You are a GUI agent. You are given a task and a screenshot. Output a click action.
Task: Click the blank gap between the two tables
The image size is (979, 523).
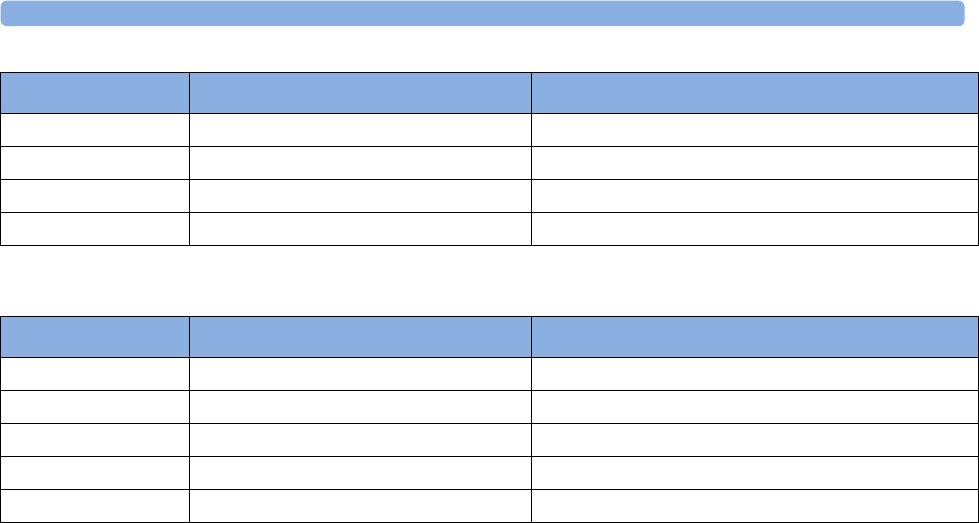490,281
